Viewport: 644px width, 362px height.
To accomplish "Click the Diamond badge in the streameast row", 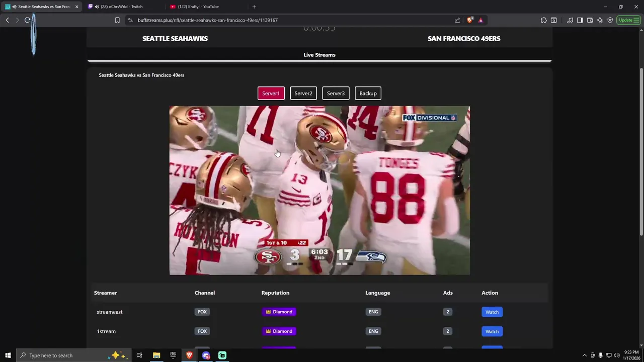I will tap(279, 312).
